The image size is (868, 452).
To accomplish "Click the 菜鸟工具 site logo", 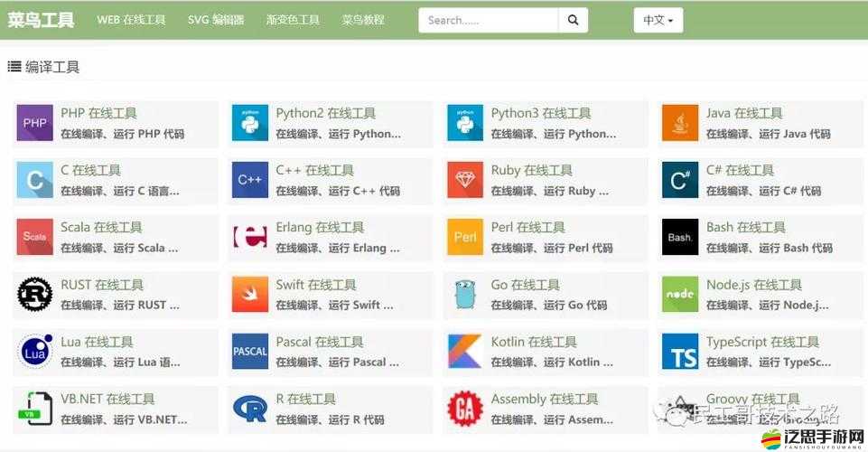I will (42, 20).
